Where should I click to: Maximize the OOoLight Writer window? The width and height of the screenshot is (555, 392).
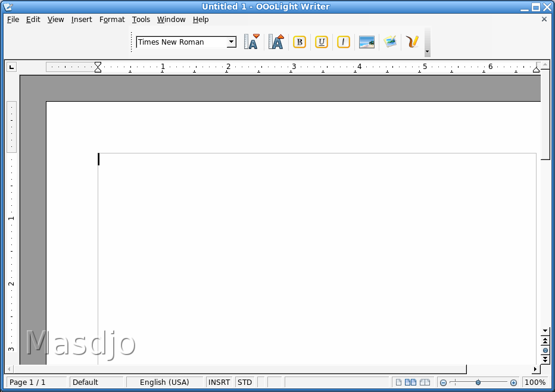pyautogui.click(x=536, y=7)
